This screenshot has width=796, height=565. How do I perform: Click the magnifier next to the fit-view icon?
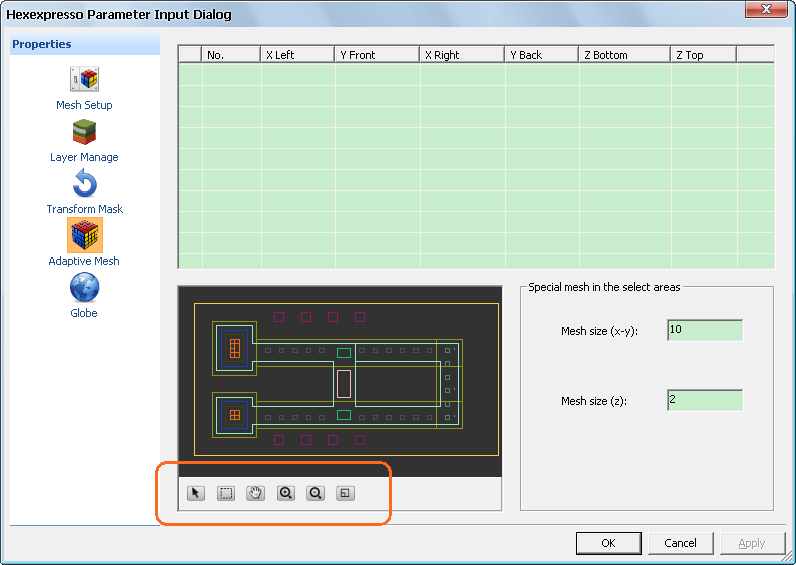point(315,493)
